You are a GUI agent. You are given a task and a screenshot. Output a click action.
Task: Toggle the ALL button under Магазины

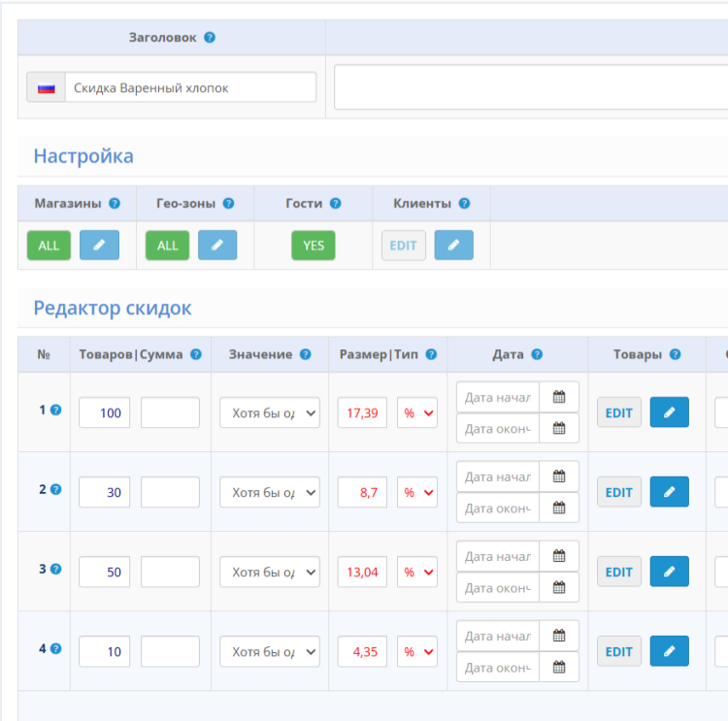pos(49,246)
